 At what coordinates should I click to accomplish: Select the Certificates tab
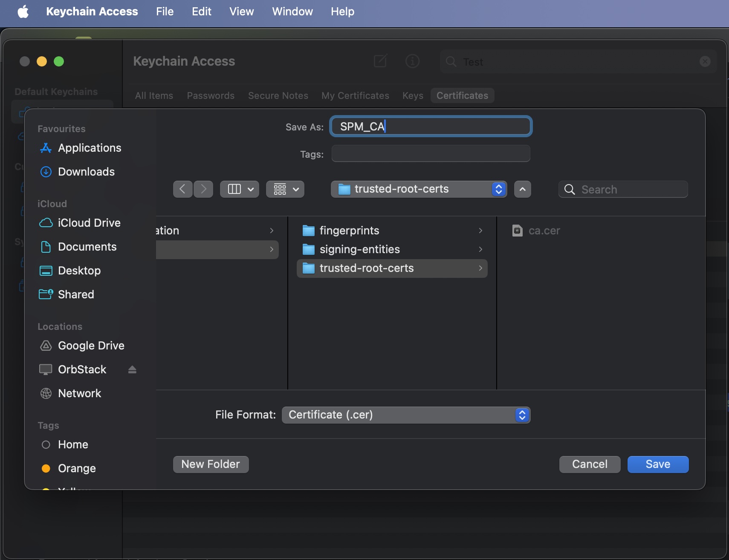tap(462, 95)
